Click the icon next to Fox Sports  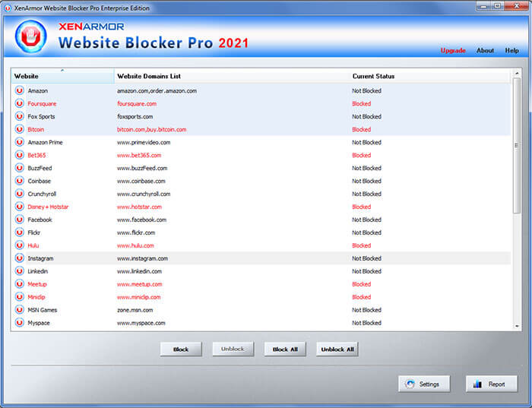point(19,116)
